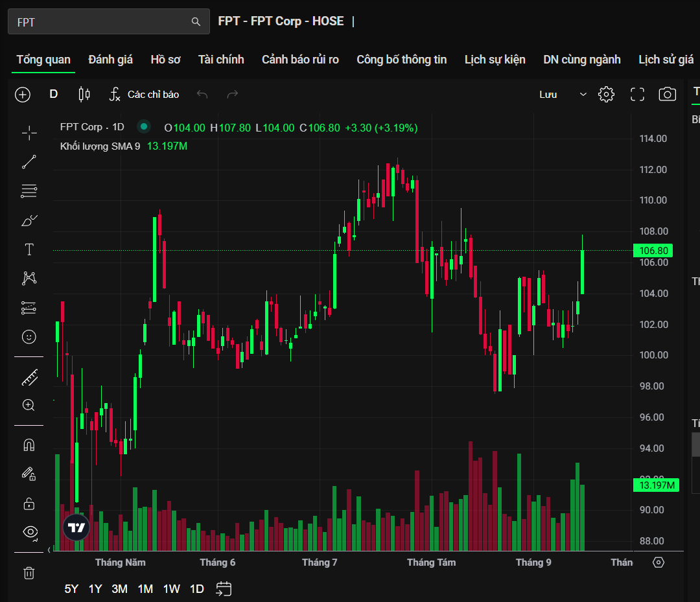This screenshot has width=700, height=602.
Task: Click the search magnifier icon in FPT box
Action: tap(196, 21)
